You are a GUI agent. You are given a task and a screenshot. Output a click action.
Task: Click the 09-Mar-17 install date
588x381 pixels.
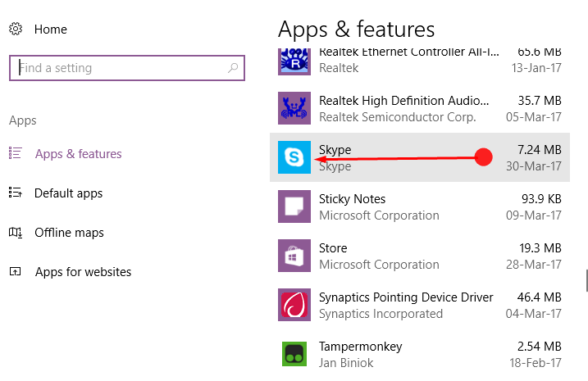point(534,215)
